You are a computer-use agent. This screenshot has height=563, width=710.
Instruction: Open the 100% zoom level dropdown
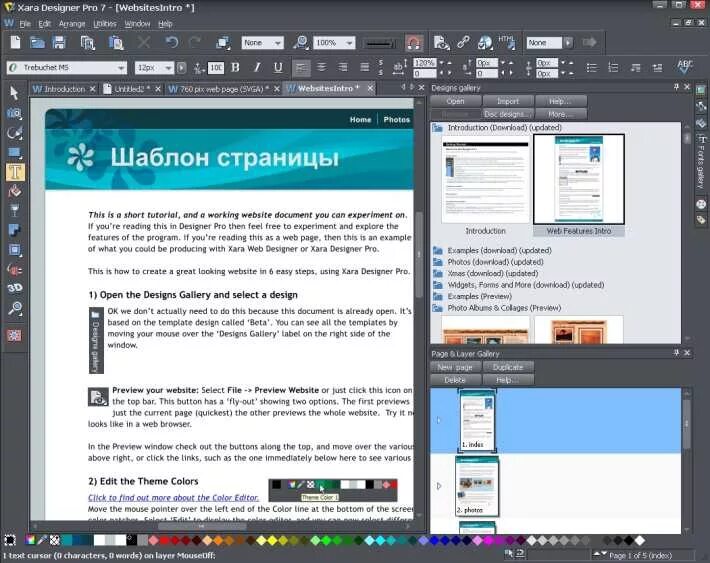(x=349, y=43)
